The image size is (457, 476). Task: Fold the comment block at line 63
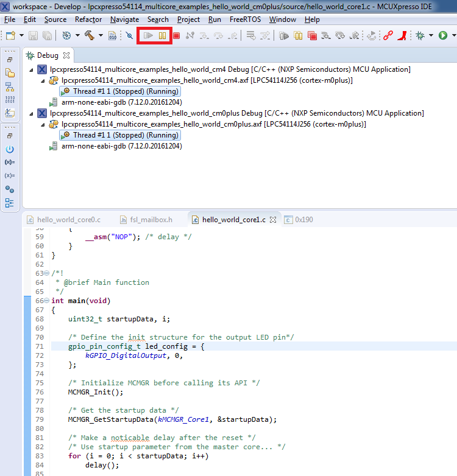47,273
